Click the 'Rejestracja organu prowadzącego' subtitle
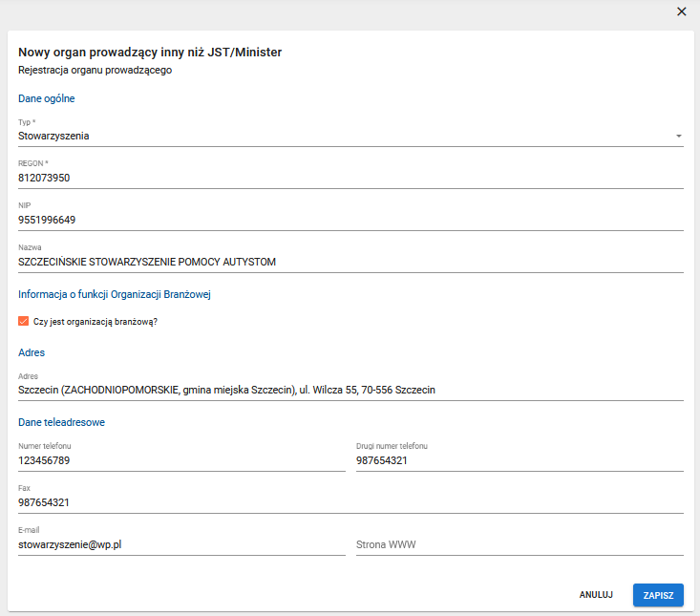 (x=95, y=70)
